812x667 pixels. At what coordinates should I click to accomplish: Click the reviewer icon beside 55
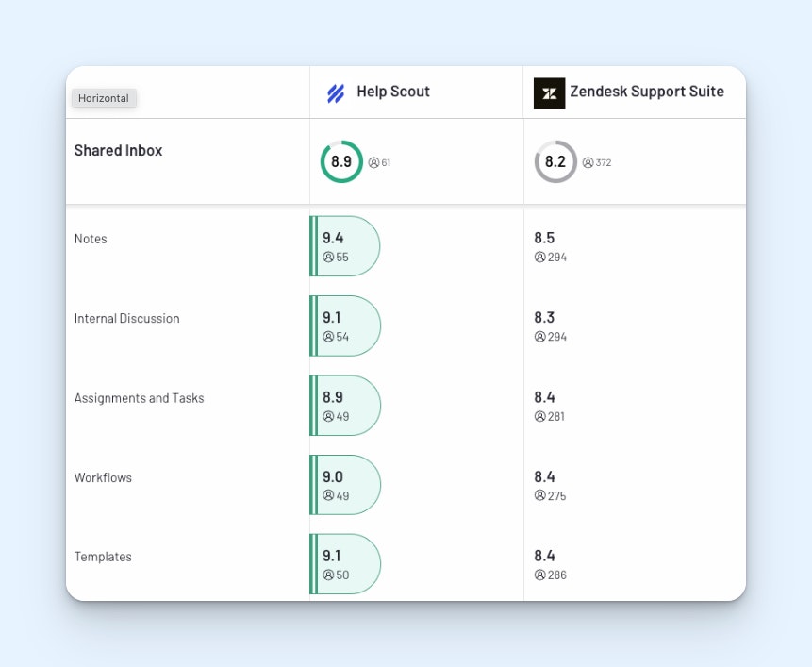point(328,257)
